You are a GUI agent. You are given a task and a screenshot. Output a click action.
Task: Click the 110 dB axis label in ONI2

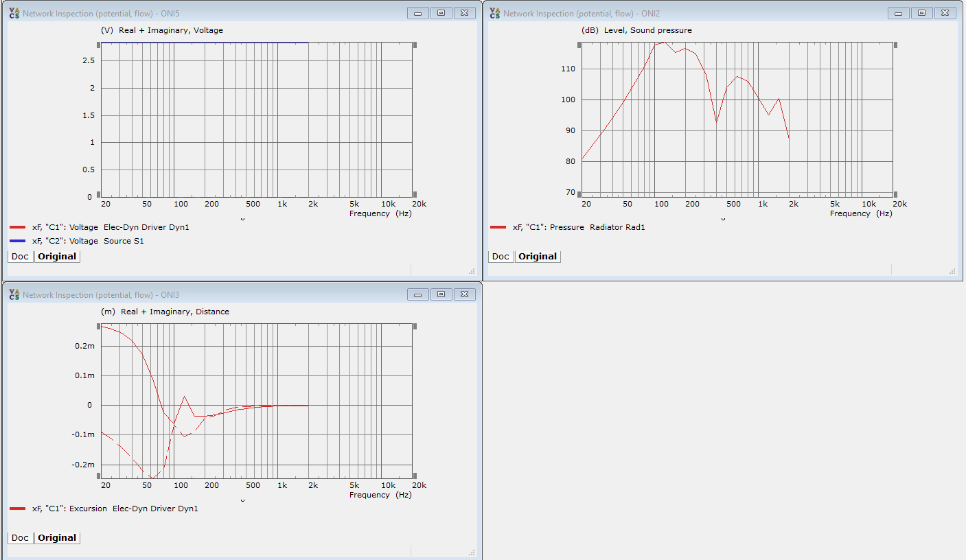568,69
